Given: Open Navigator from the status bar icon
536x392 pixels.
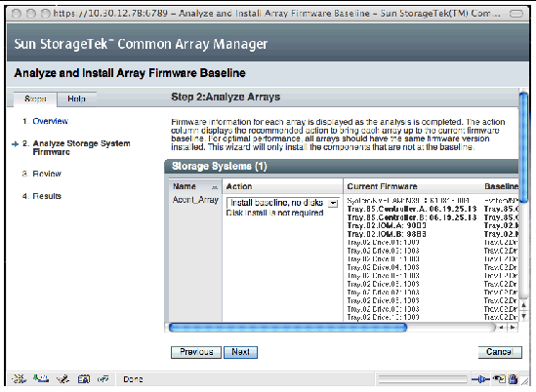Looking at the screenshot, I should click(x=20, y=378).
